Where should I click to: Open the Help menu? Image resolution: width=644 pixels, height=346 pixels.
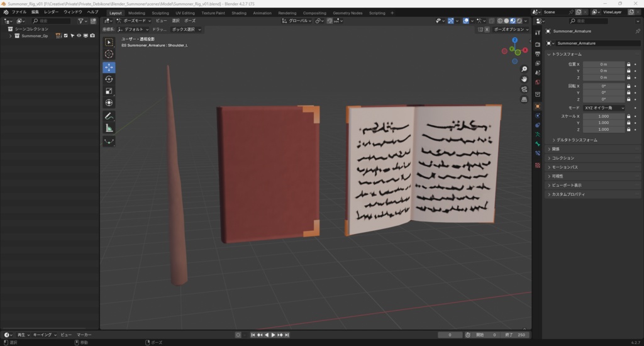(x=92, y=13)
